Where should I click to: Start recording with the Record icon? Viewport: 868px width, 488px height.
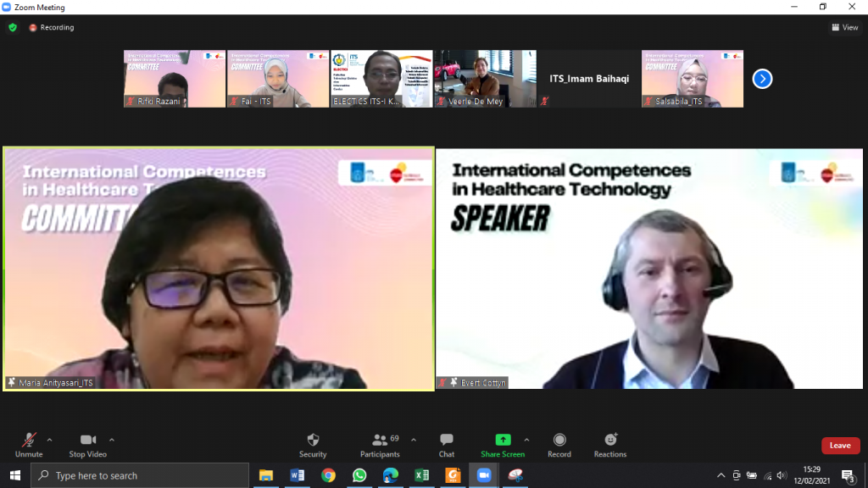(x=559, y=440)
